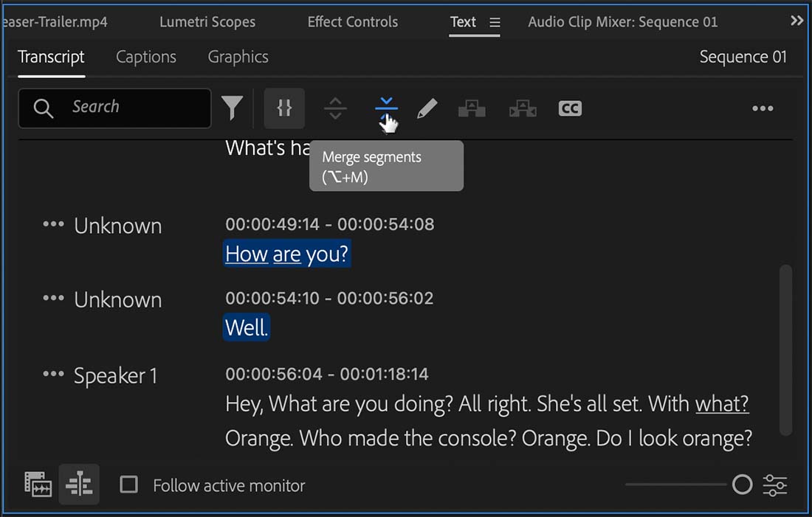Click the Unknown speaker label at 00:00:49:14
Screen dimensions: 812x517
coord(118,226)
